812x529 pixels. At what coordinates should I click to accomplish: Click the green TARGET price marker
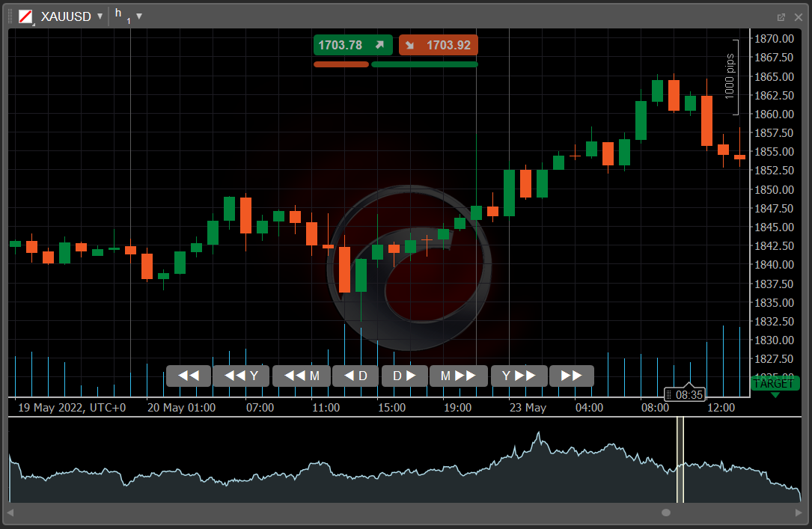coord(774,383)
